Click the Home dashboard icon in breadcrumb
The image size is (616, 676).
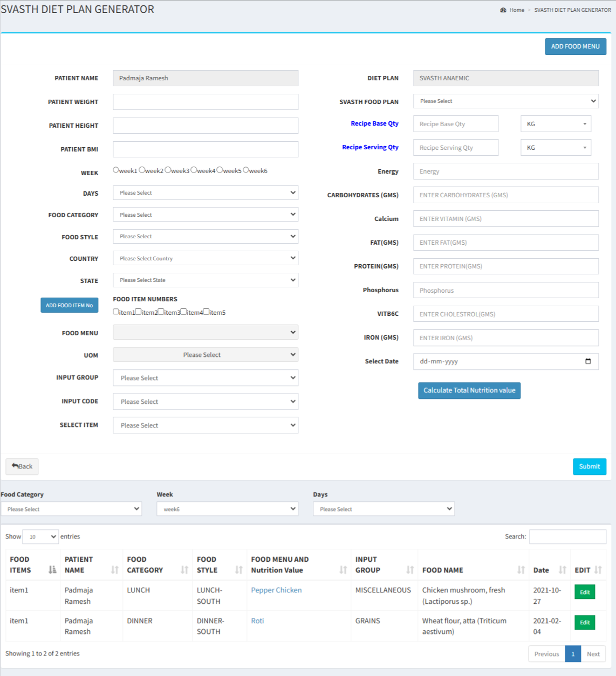pos(503,10)
